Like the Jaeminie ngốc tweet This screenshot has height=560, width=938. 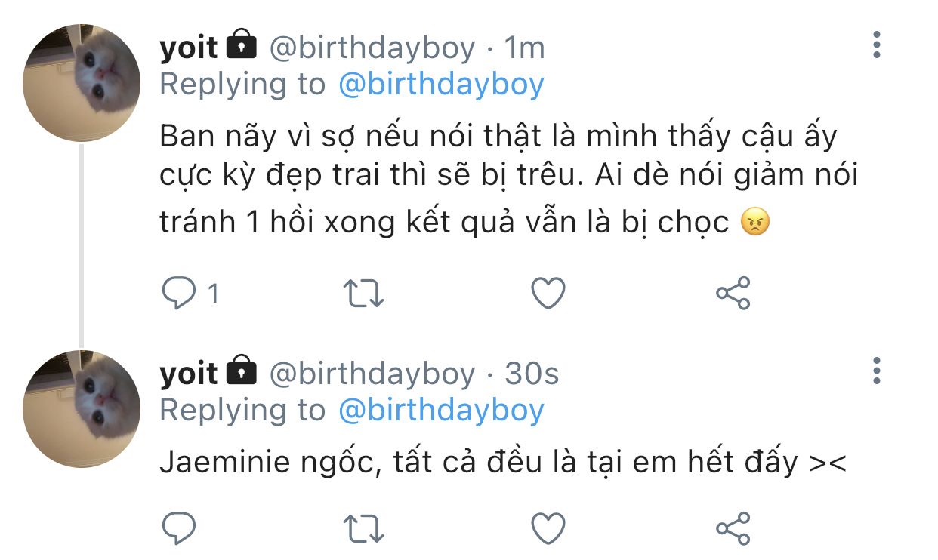548,528
